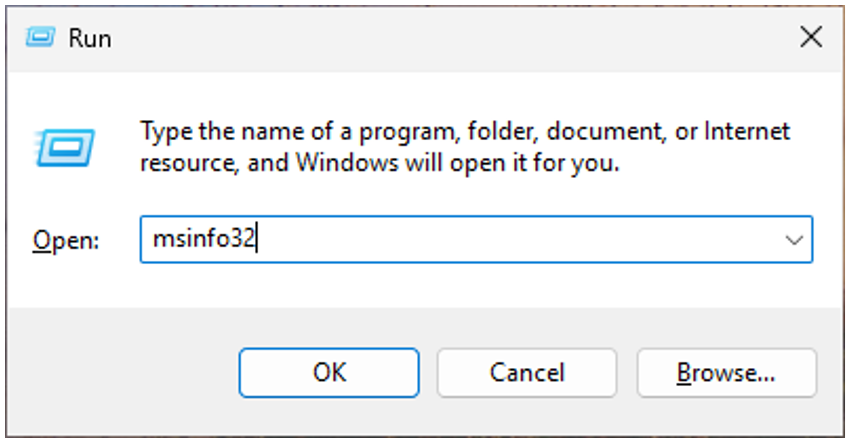Click the word "resource" in the description

tap(187, 162)
